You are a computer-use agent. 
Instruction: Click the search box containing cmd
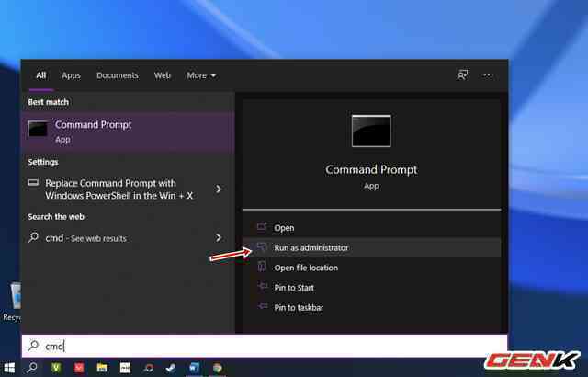(265, 346)
